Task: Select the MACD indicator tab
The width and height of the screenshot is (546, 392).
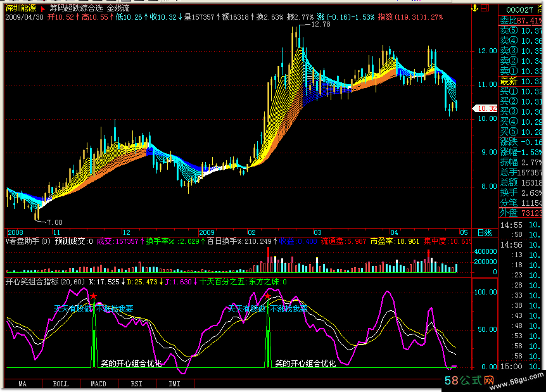Action: point(98,384)
